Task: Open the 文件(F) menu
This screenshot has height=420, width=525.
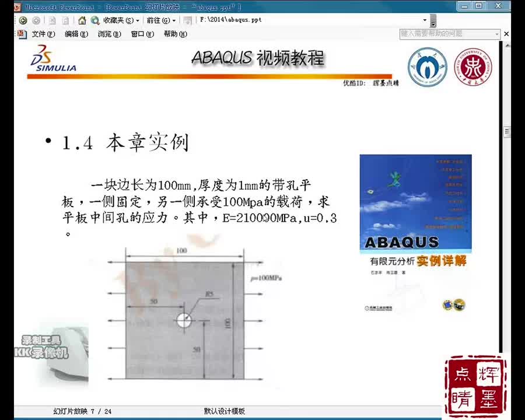Action: coord(43,34)
